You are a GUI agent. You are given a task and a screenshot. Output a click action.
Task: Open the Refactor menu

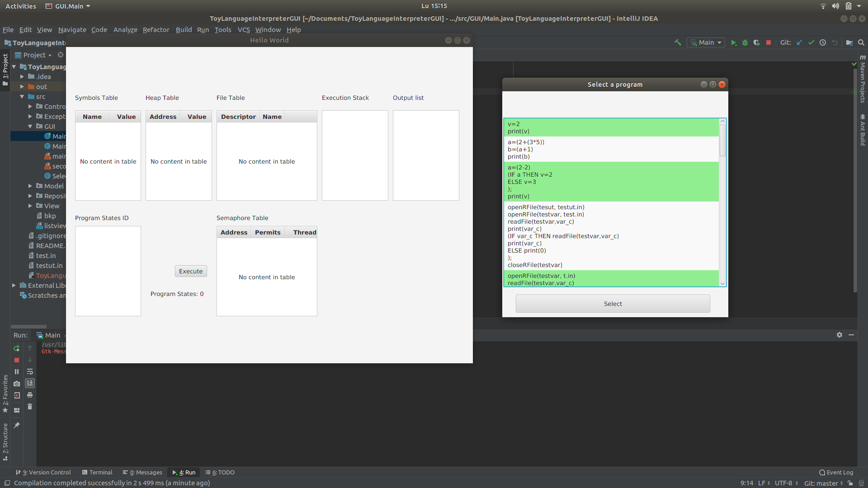(x=156, y=30)
